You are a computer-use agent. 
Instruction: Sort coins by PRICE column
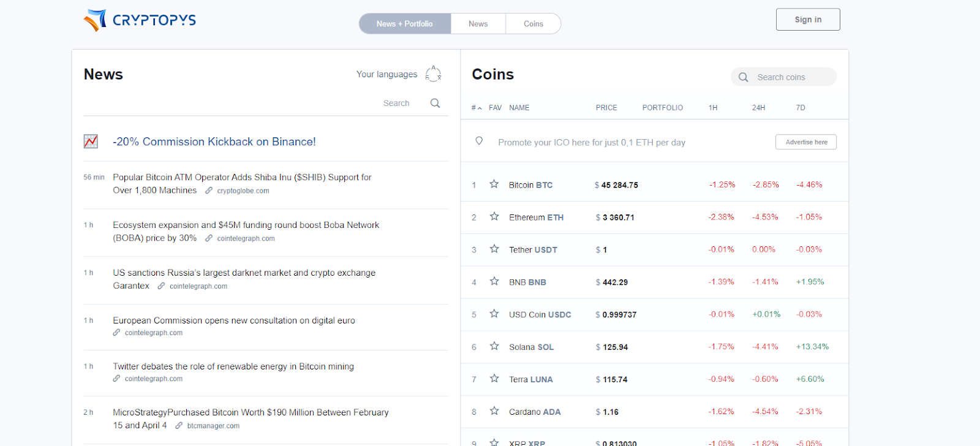[x=606, y=108]
